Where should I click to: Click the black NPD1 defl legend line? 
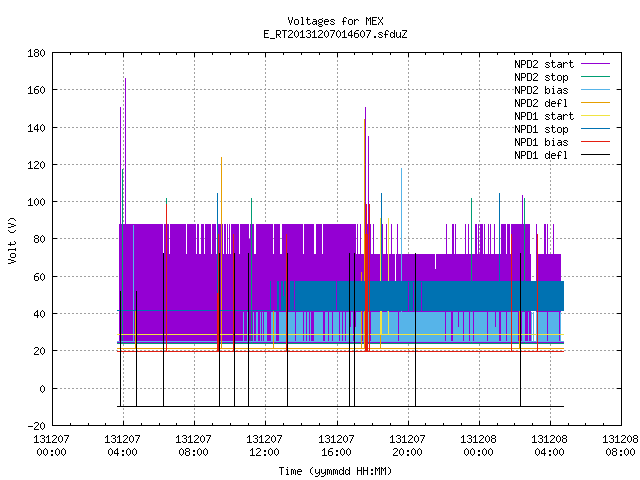pos(595,155)
